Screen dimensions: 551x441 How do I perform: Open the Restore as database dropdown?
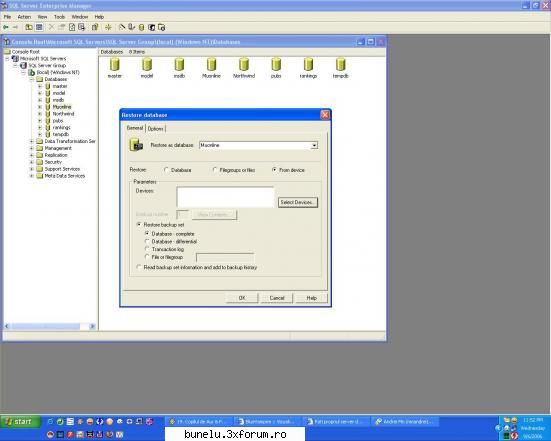[315, 145]
